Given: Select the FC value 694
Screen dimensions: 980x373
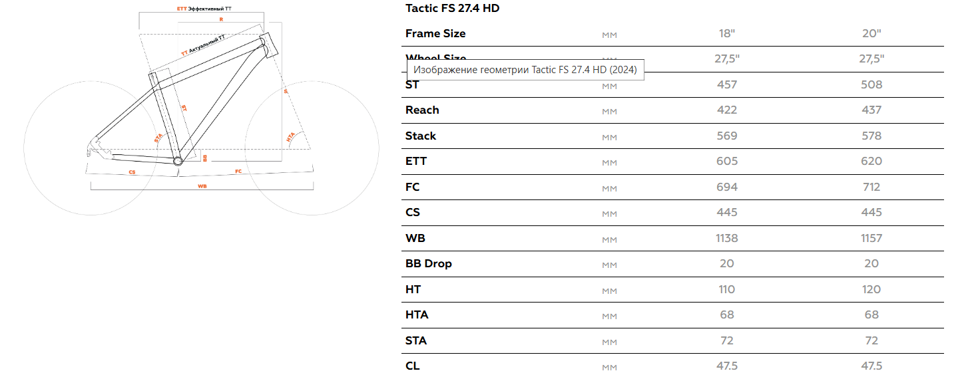Looking at the screenshot, I should click(727, 187).
